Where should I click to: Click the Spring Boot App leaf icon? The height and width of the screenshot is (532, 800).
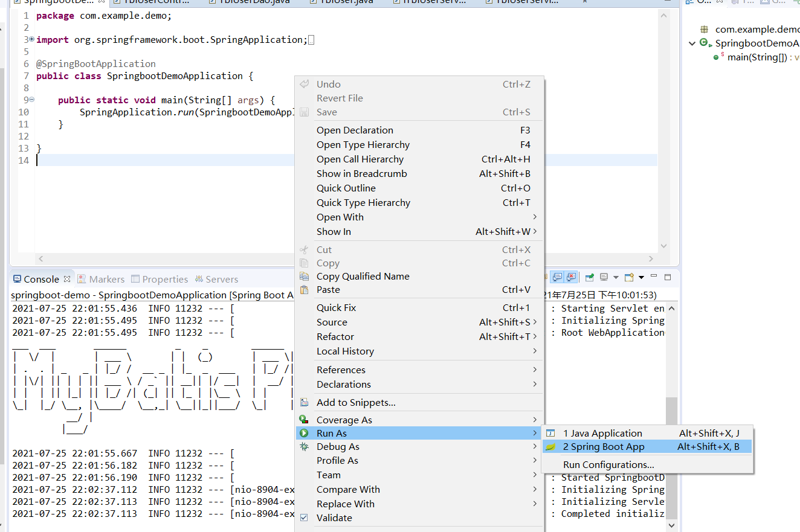click(550, 447)
